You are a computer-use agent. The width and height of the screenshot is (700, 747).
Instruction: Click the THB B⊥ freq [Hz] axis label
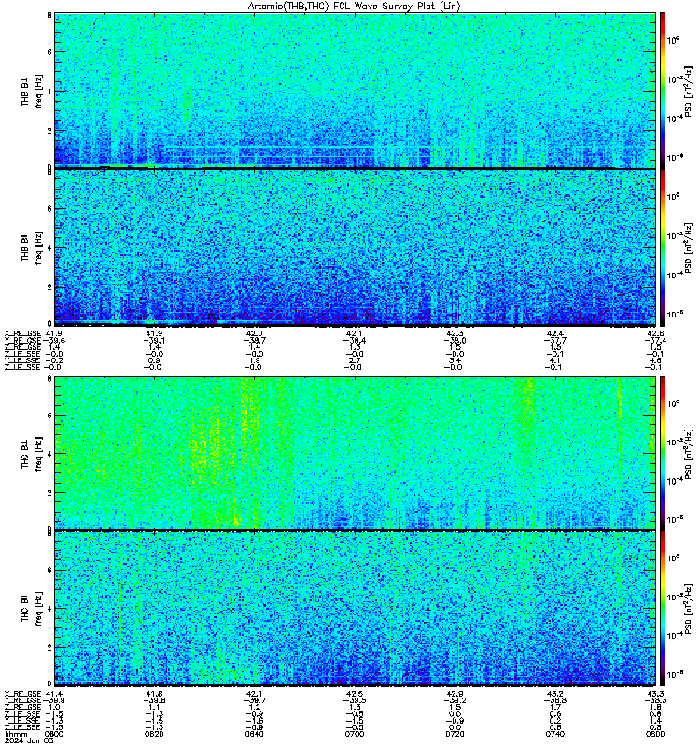coord(32,91)
